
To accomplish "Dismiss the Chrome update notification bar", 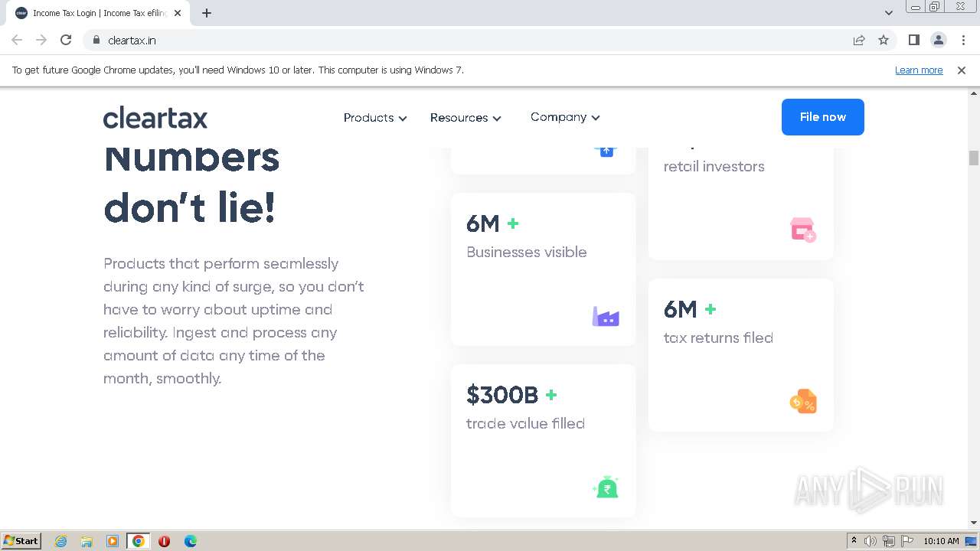I will (962, 70).
